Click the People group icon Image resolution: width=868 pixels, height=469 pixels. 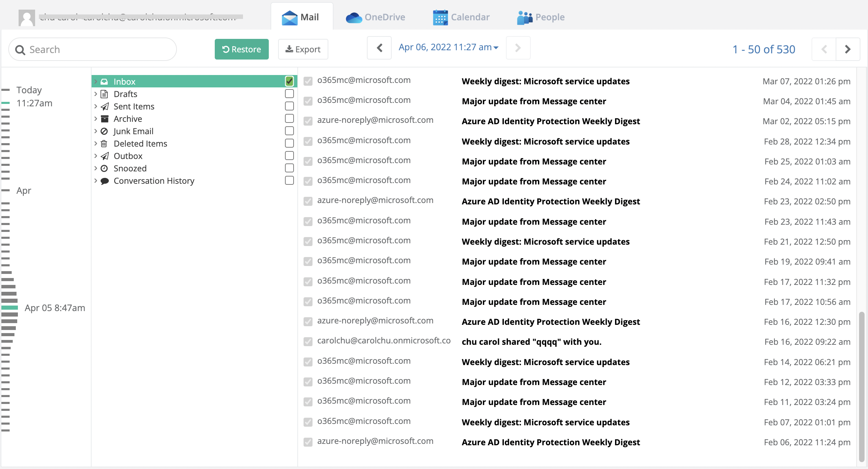pyautogui.click(x=525, y=18)
